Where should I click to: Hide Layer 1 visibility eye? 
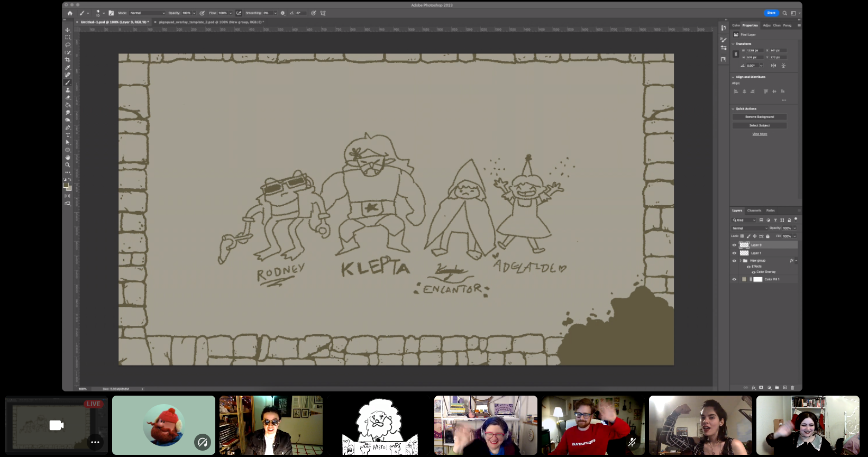tap(734, 253)
